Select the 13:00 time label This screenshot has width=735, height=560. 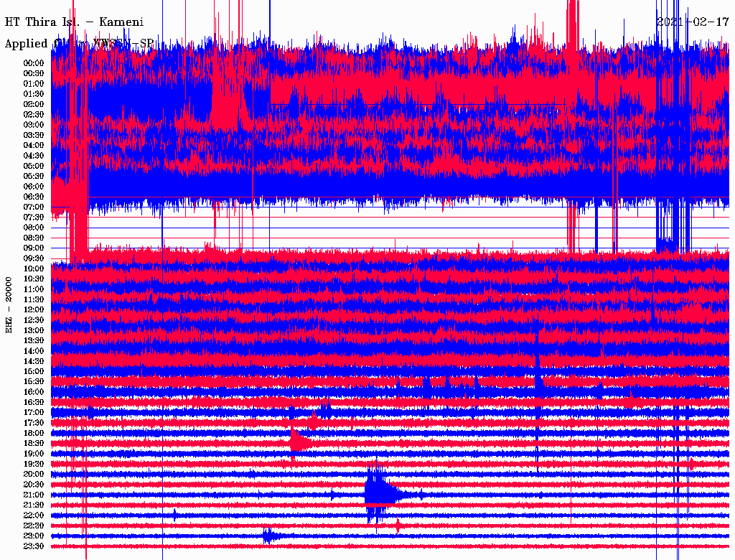click(34, 331)
